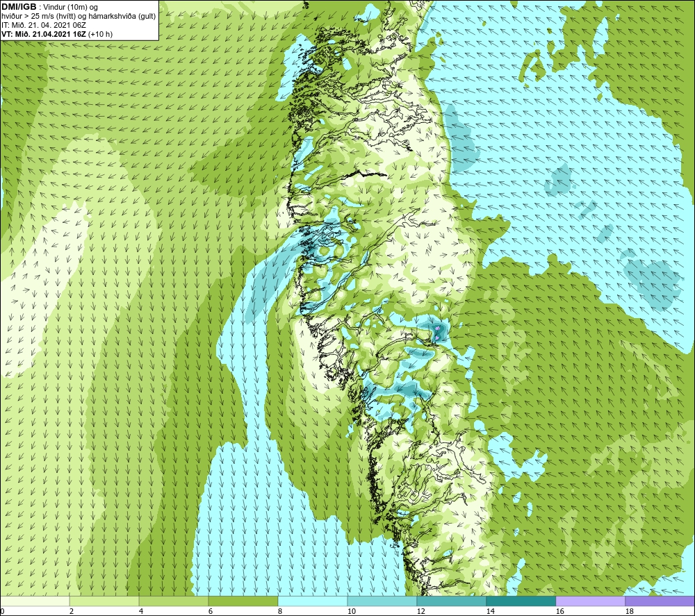Screen dimensions: 695x616
Task: Click the 4–6 m/s green legend swatch
Action: coord(174,601)
